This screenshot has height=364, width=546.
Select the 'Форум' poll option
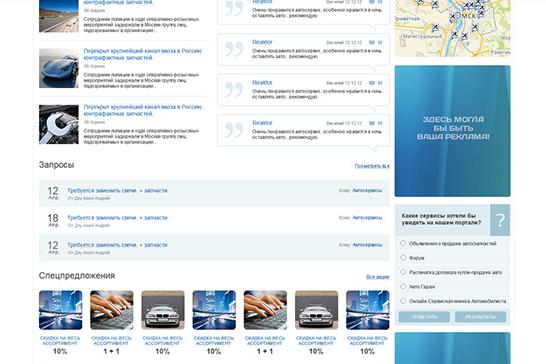click(403, 257)
